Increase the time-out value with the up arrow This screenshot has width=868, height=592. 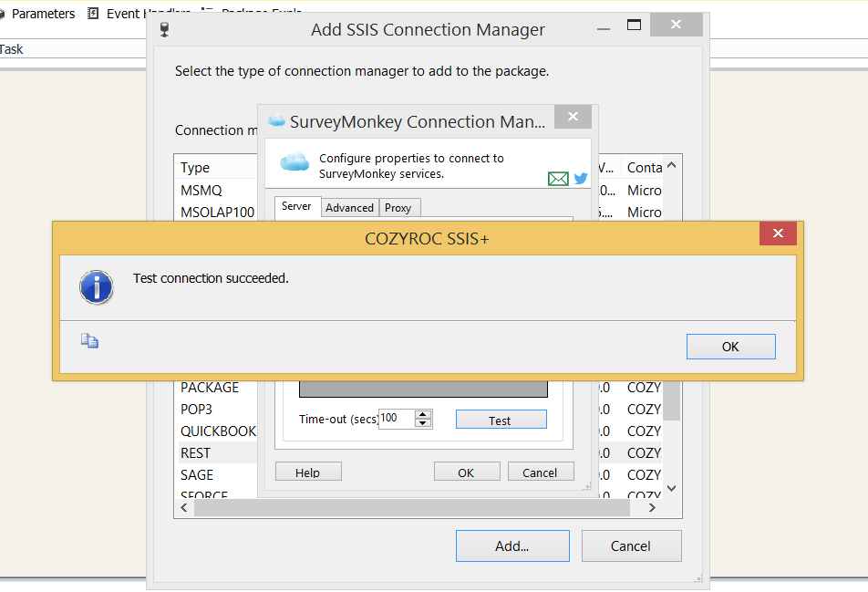click(423, 414)
